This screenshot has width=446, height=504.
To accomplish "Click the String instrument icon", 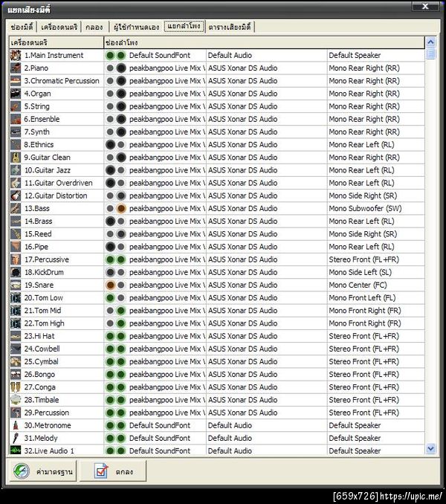I will [16, 106].
